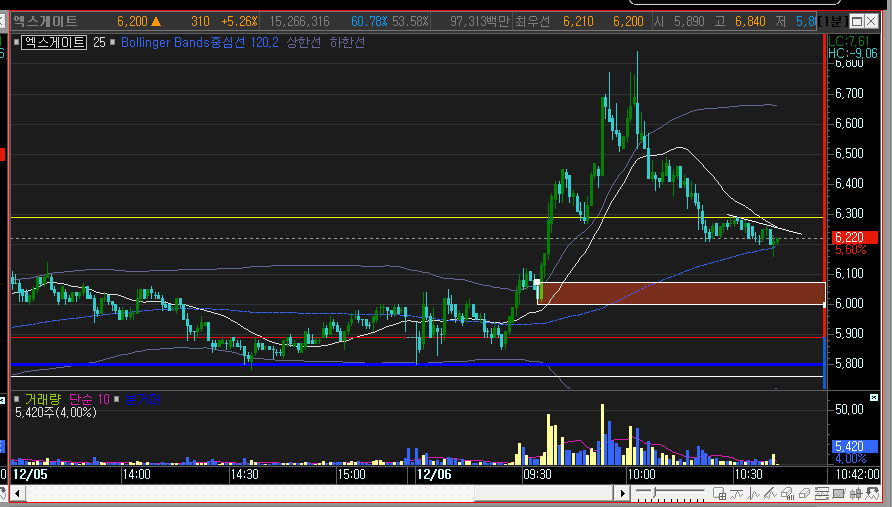This screenshot has height=507, width=892.
Task: Click the horizontal scrollbar thumb
Action: tap(543, 493)
